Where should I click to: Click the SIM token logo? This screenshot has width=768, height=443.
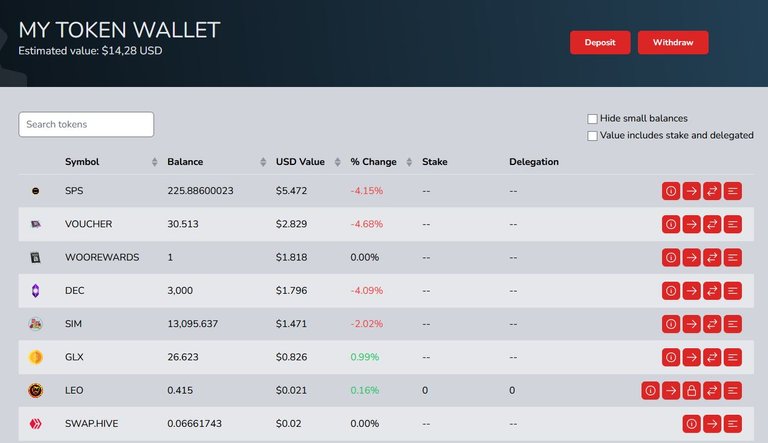[35, 324]
